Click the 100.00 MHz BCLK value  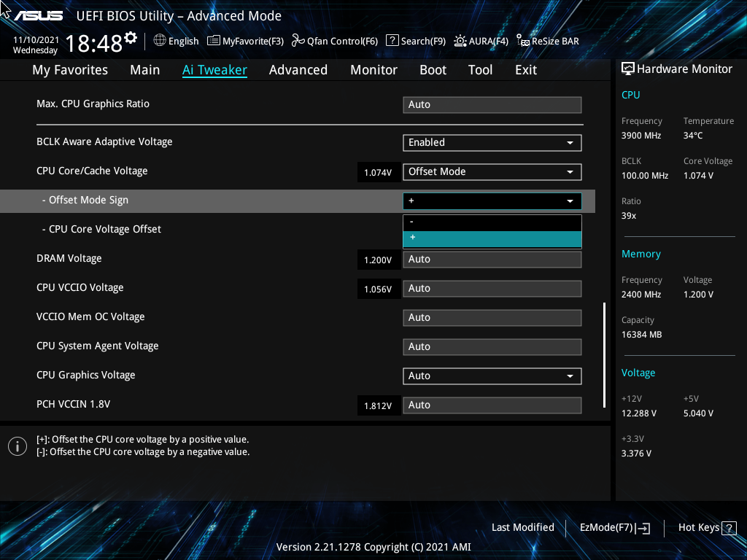[x=645, y=176]
